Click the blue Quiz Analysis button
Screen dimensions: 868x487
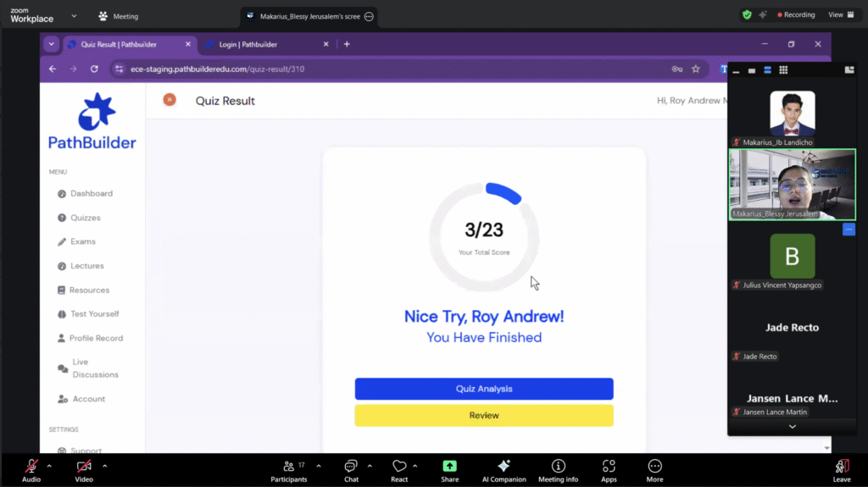point(483,389)
